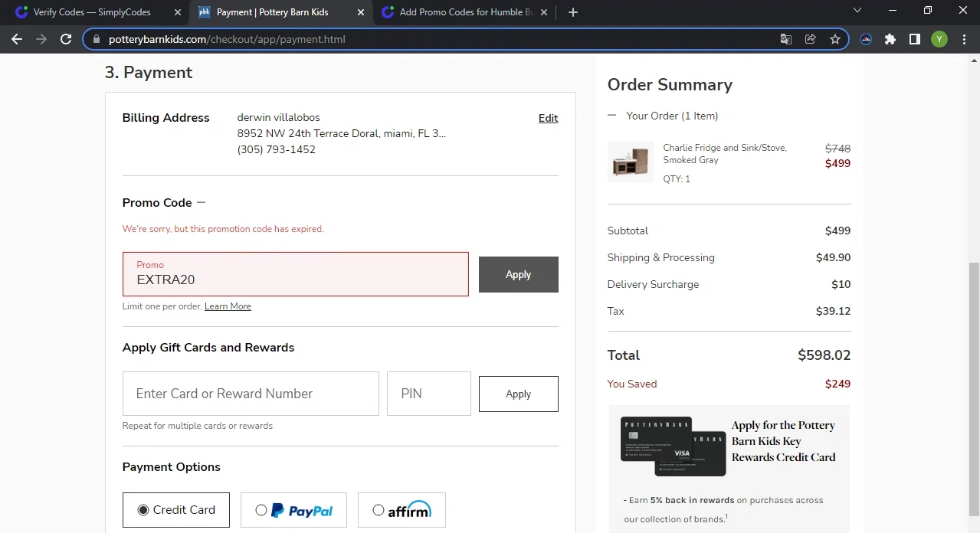
Task: Select the PayPal payment option
Action: [x=293, y=510]
